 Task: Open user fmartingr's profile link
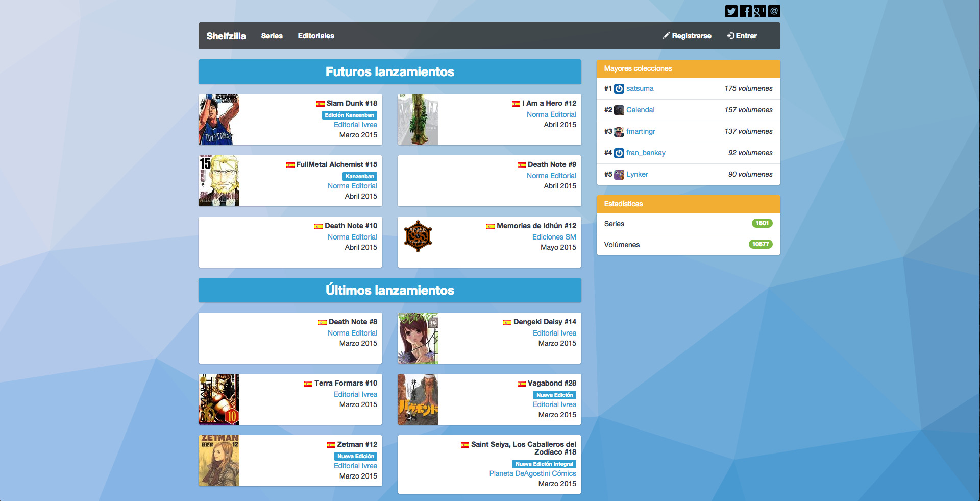click(641, 131)
